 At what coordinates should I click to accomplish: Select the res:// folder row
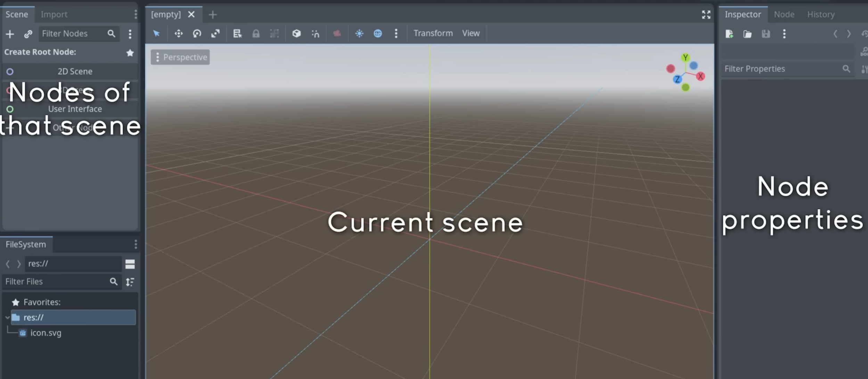click(73, 318)
